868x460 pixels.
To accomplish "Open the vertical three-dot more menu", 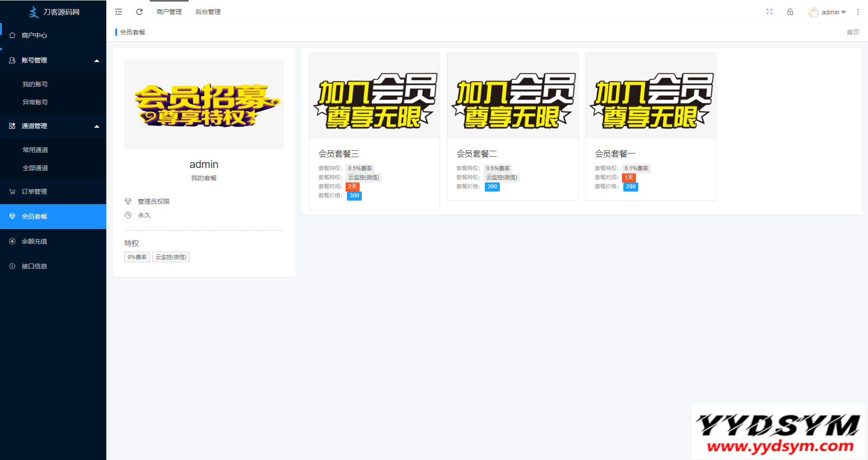I will coord(858,12).
